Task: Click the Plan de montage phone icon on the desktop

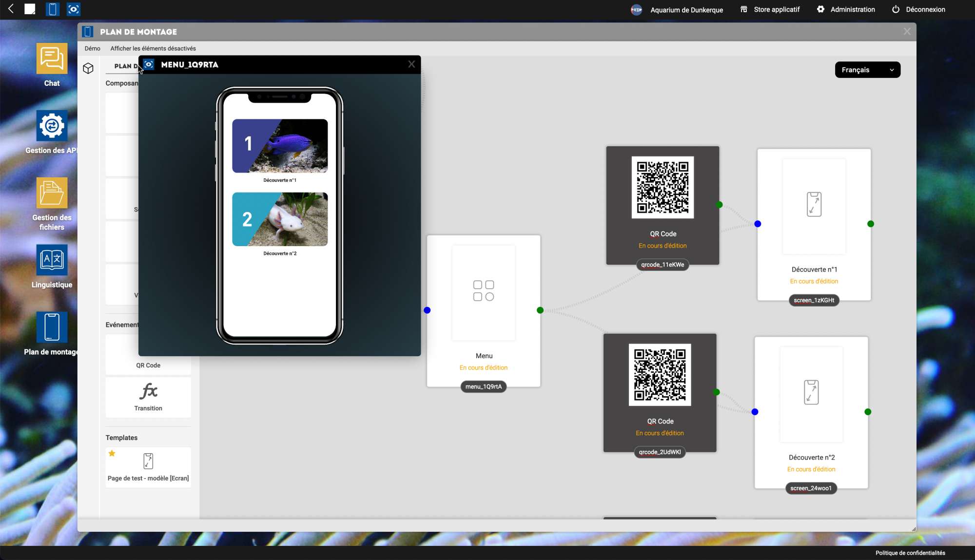Action: (52, 327)
